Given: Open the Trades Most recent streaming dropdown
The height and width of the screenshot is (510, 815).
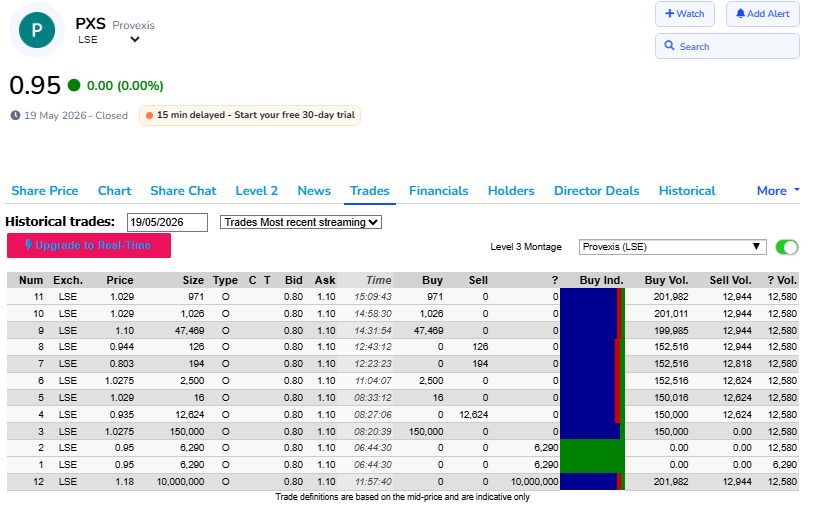Looking at the screenshot, I should coord(301,222).
